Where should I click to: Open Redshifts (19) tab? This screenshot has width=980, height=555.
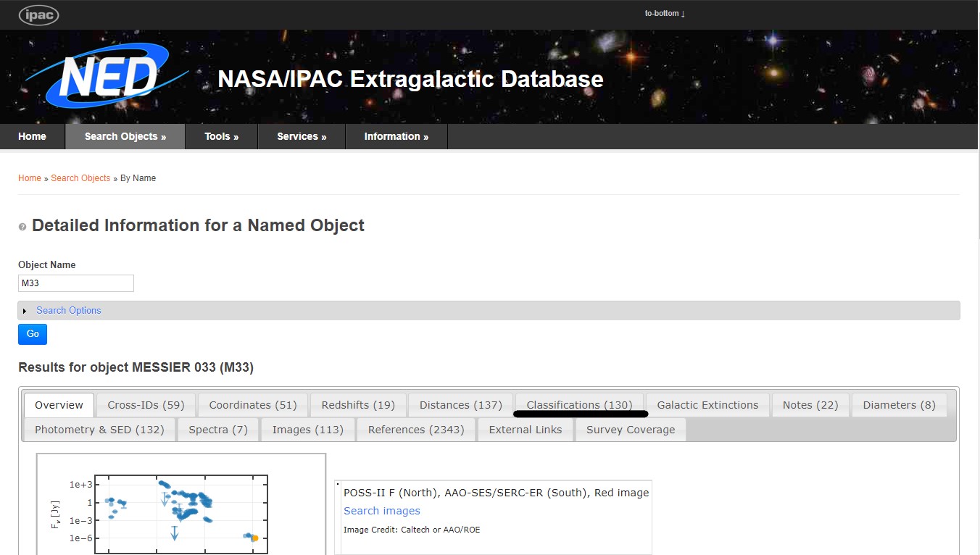tap(358, 405)
